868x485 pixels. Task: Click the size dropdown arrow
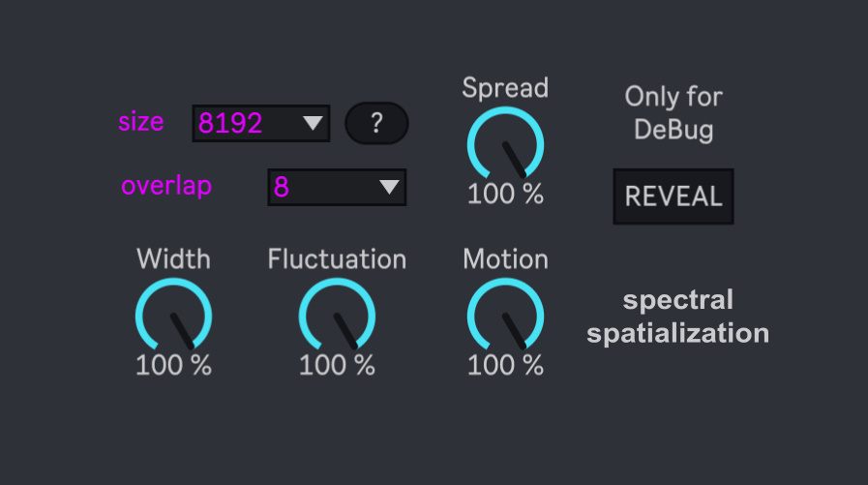312,123
